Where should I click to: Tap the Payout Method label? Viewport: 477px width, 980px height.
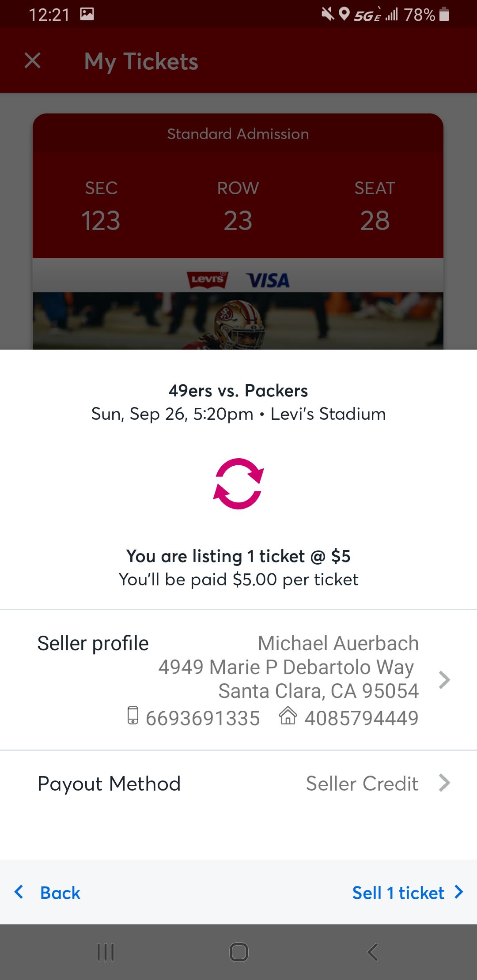(109, 784)
